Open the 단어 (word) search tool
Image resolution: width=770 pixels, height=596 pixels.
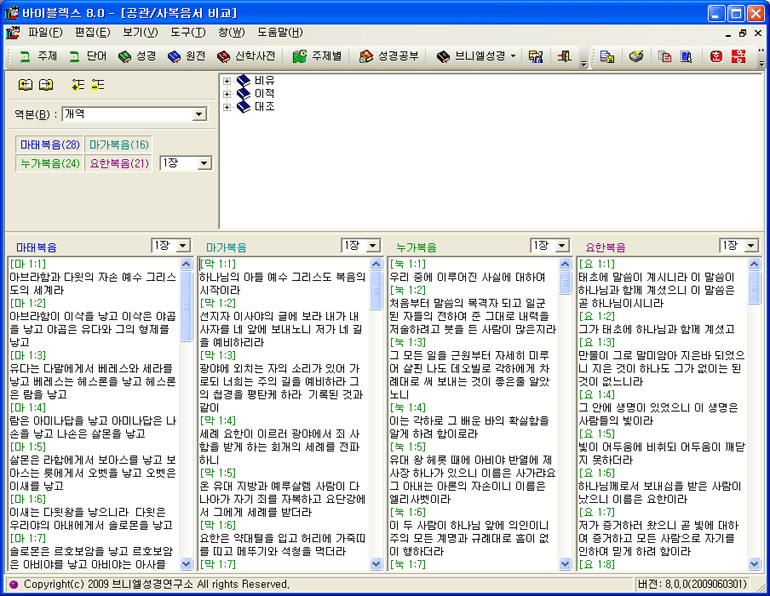(x=88, y=56)
